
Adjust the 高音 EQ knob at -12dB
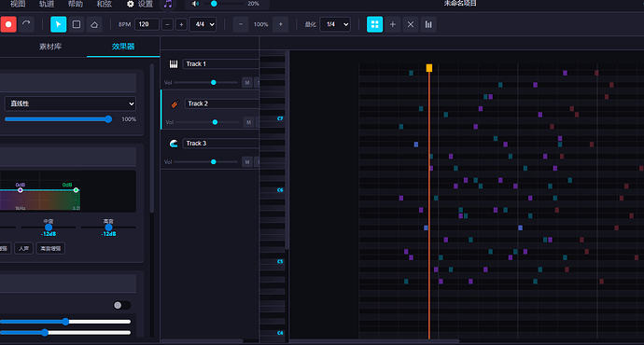point(108,227)
